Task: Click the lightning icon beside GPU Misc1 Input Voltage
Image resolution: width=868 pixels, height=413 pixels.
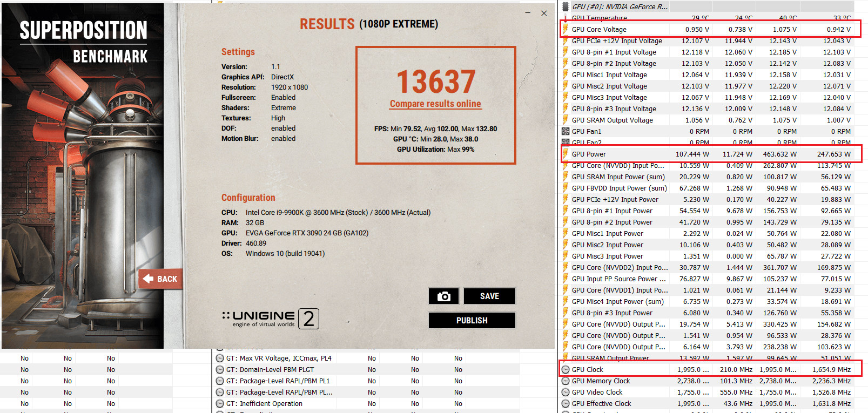Action: (x=566, y=75)
